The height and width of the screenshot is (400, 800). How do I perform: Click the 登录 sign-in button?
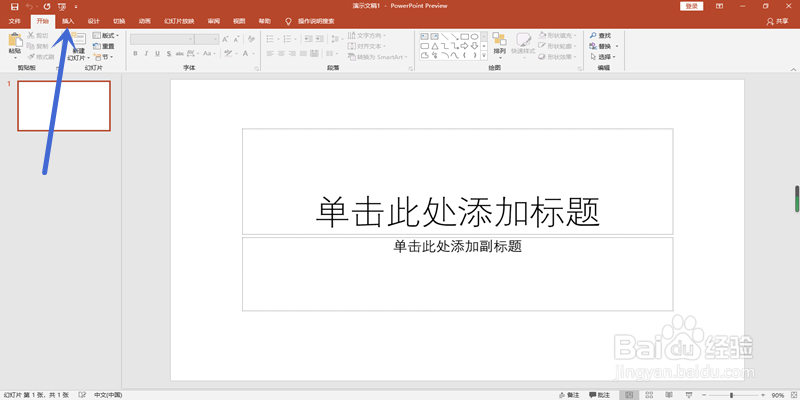pyautogui.click(x=691, y=6)
